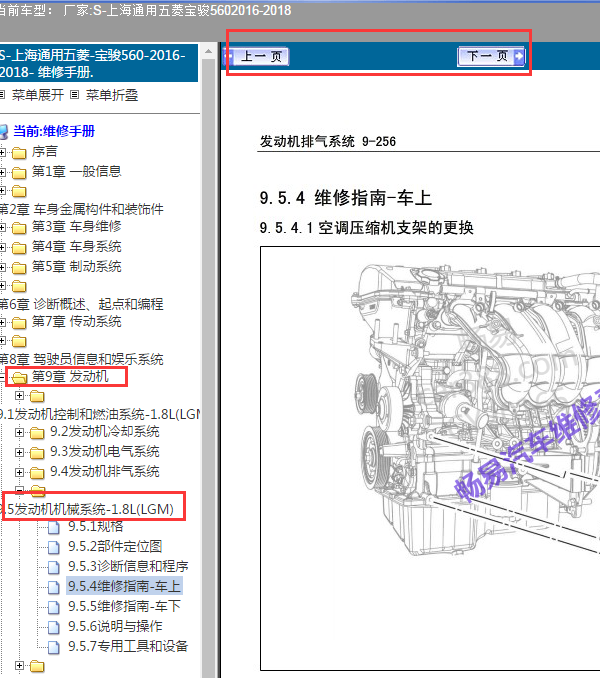Click page icon of 9.5.7专用工具和设备
The height and width of the screenshot is (678, 600).
(54, 647)
